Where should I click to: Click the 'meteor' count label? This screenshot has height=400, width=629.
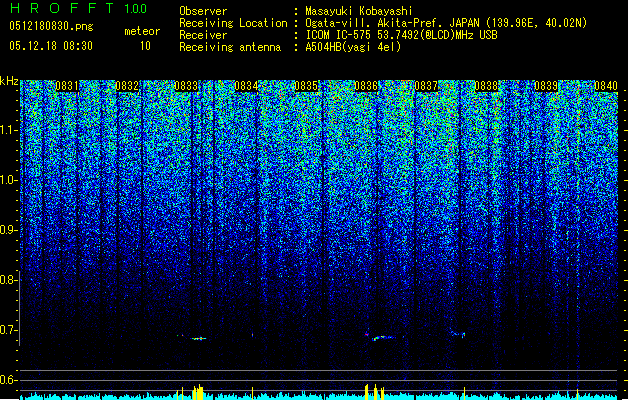pos(142,31)
